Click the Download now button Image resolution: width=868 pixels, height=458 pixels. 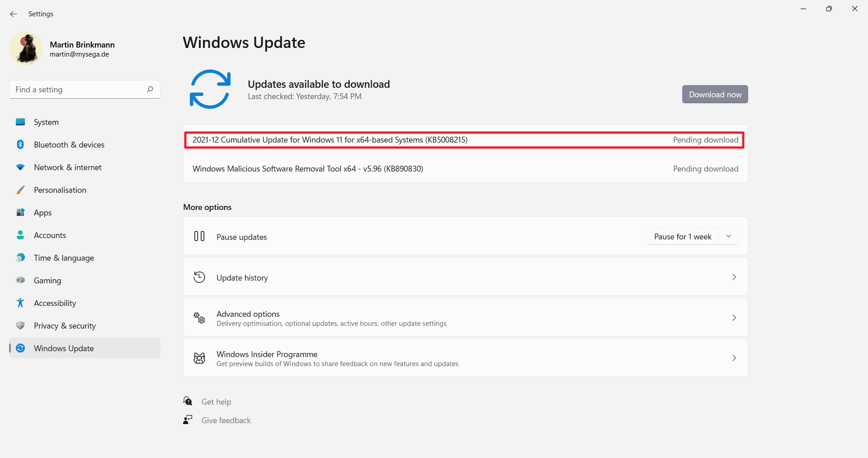[x=715, y=94]
